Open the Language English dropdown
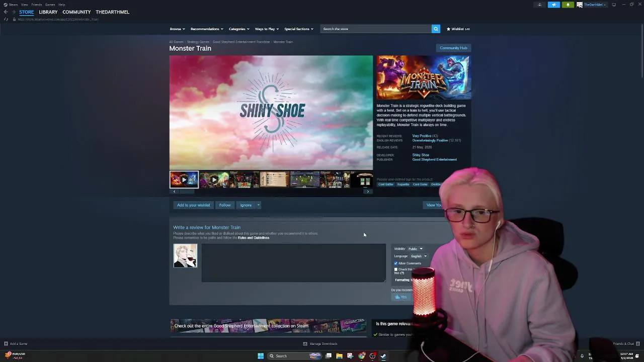This screenshot has width=644, height=362. pos(419,256)
